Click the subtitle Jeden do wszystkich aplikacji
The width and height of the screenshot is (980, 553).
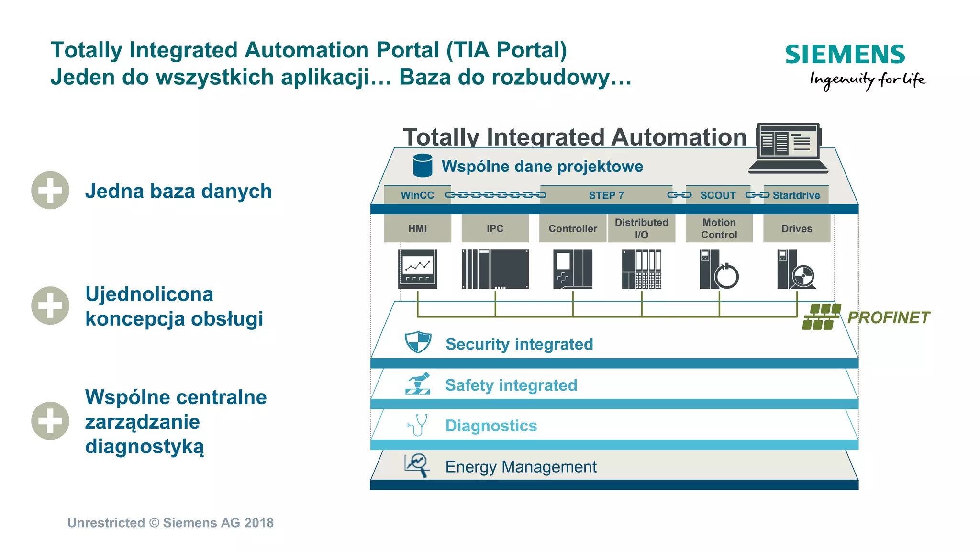click(341, 77)
